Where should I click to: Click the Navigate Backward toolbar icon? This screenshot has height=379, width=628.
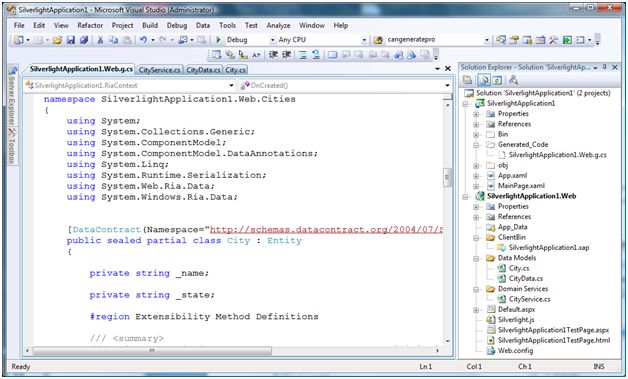click(x=183, y=40)
